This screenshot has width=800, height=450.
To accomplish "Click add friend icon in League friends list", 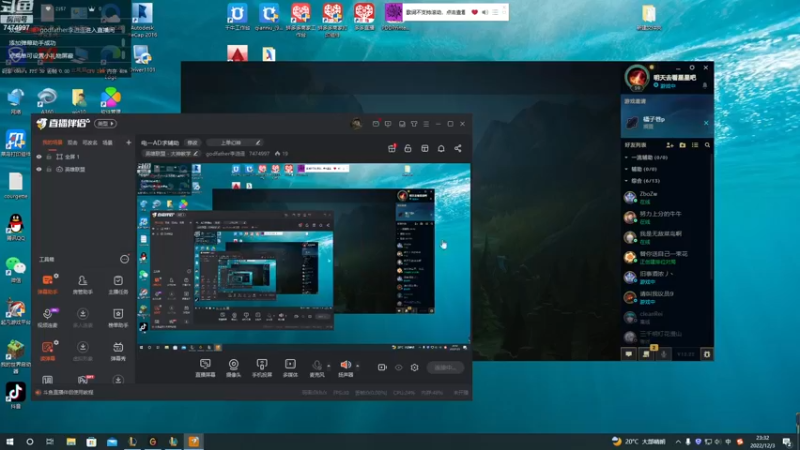I will tap(670, 145).
